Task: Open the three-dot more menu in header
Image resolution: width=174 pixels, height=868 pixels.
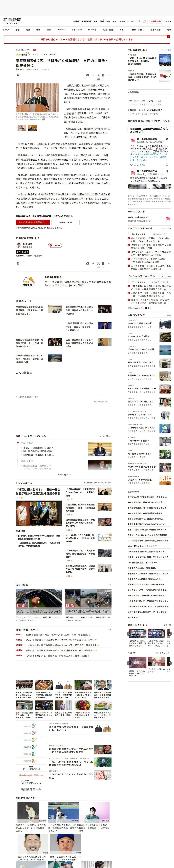Action: click(x=132, y=21)
